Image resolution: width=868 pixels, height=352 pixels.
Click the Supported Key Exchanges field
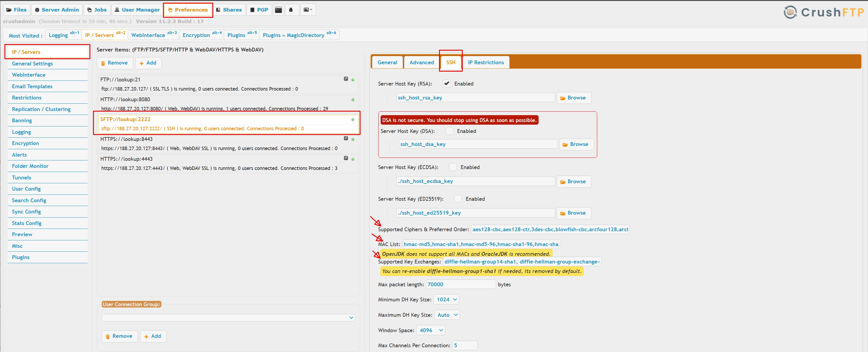click(x=522, y=262)
